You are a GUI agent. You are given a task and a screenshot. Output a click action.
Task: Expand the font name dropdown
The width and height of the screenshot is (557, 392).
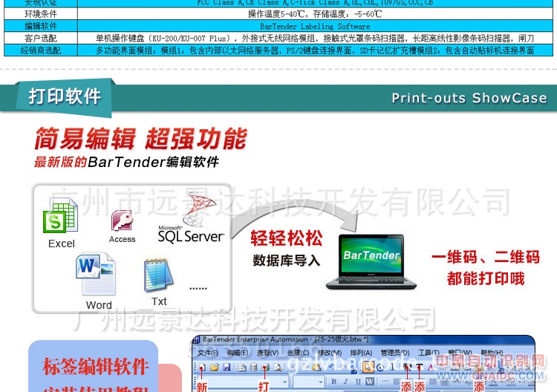(x=284, y=382)
